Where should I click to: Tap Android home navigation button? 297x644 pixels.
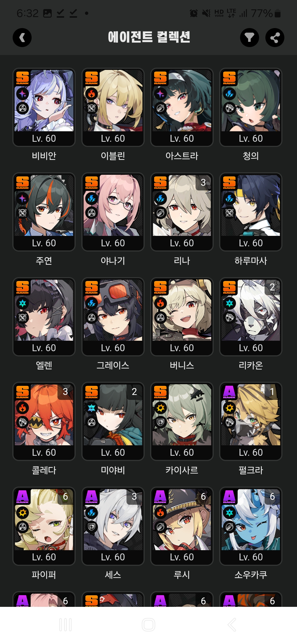148,625
